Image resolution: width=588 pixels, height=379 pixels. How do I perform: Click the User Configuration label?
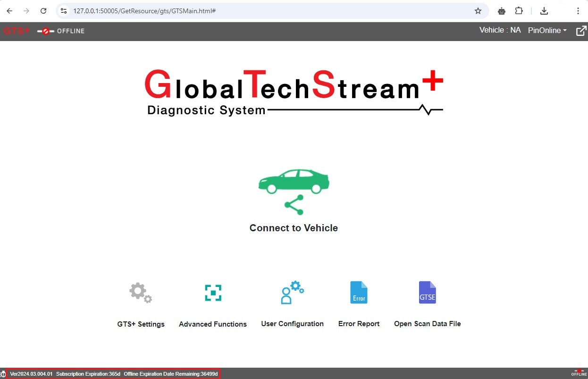click(x=293, y=324)
